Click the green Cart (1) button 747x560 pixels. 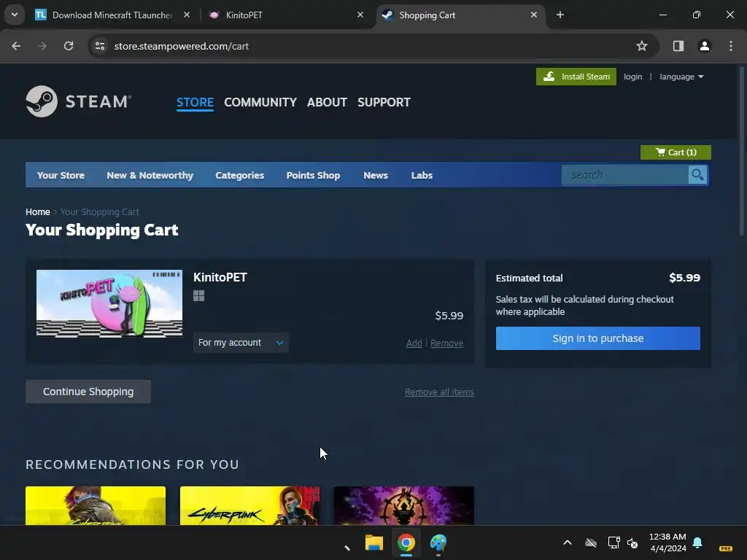[676, 152]
